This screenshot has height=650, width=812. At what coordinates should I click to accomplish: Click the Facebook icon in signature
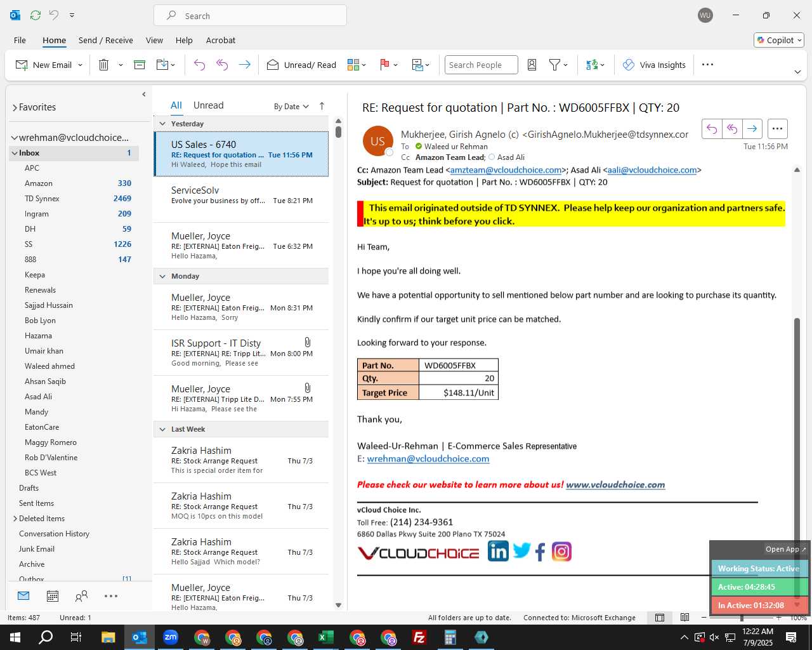click(540, 552)
